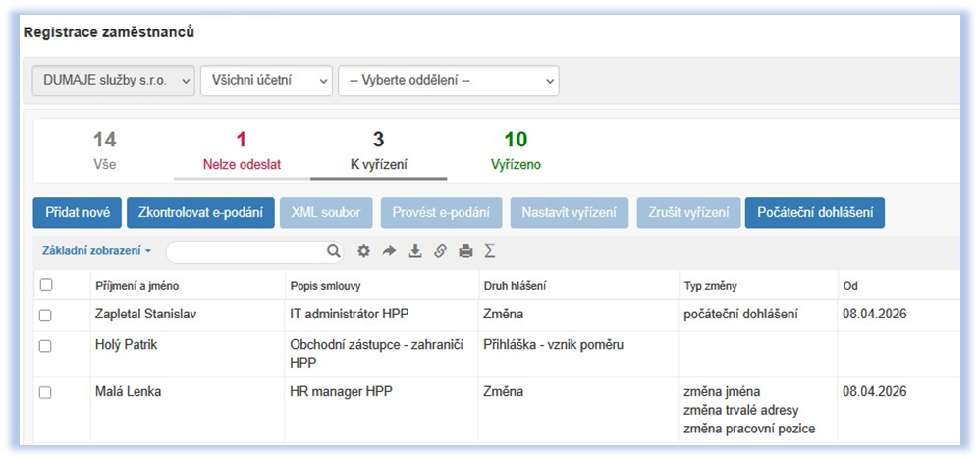The image size is (980, 460).
Task: Focus the table search input field
Action: (x=245, y=252)
